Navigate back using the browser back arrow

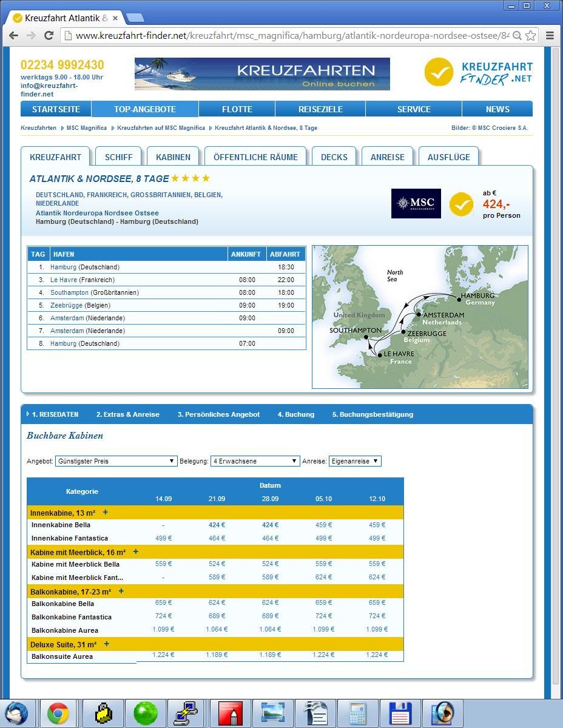tap(13, 35)
